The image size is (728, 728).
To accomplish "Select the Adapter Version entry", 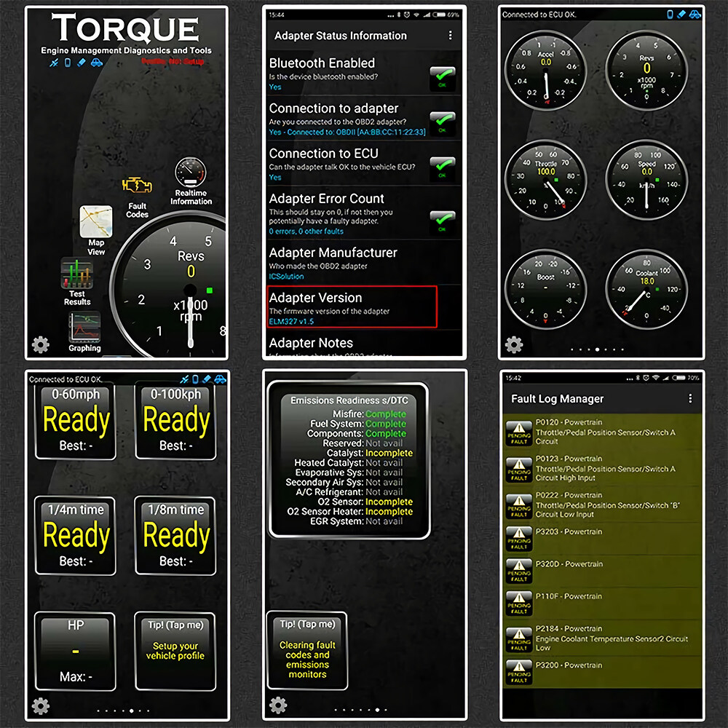I will tap(352, 306).
